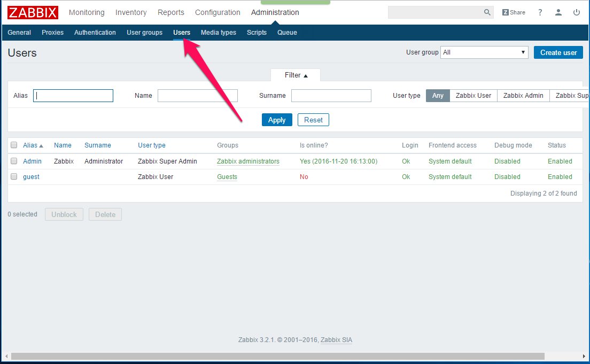Viewport: 590px width, 364px height.
Task: Click guest's System default frontend access
Action: 450,176
